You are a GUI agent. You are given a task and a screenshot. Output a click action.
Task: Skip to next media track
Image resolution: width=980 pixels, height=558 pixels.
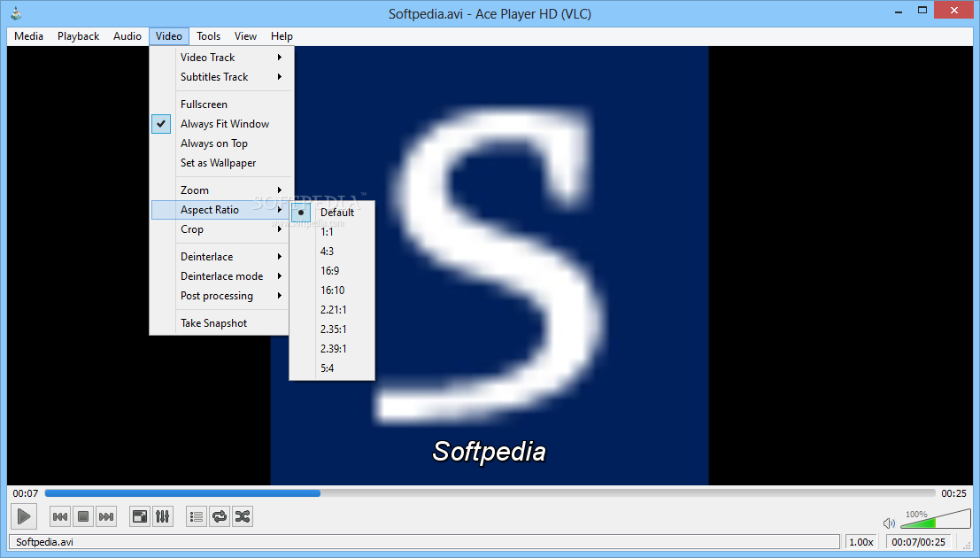click(x=106, y=516)
